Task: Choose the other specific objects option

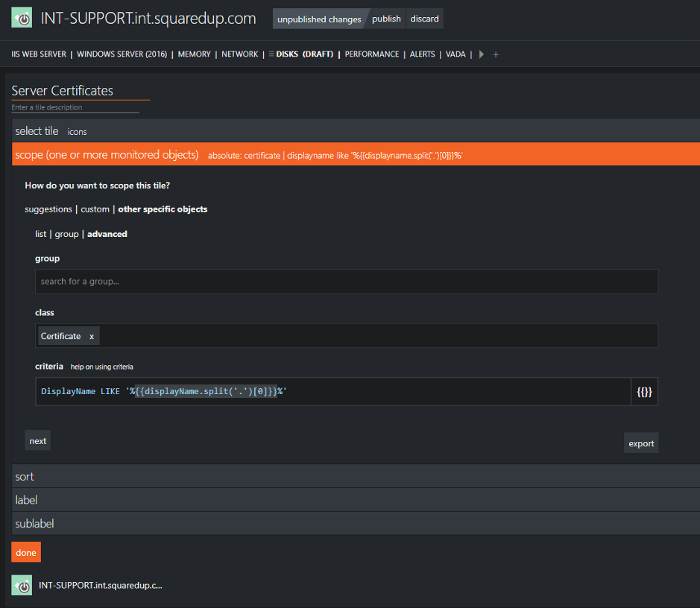Action: coord(163,209)
